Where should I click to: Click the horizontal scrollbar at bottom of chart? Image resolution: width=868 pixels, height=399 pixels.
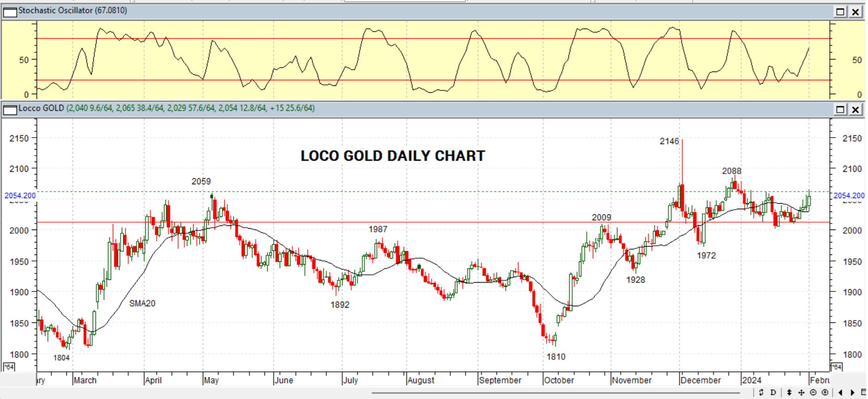click(556, 393)
